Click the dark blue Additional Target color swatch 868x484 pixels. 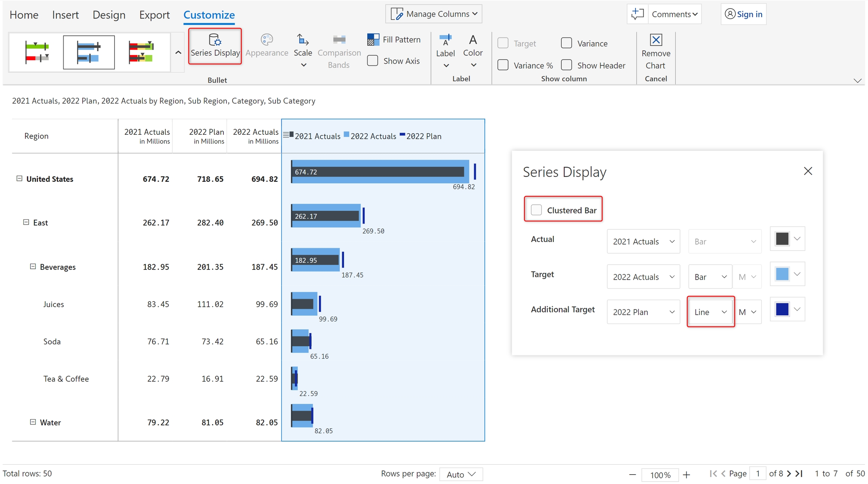782,309
